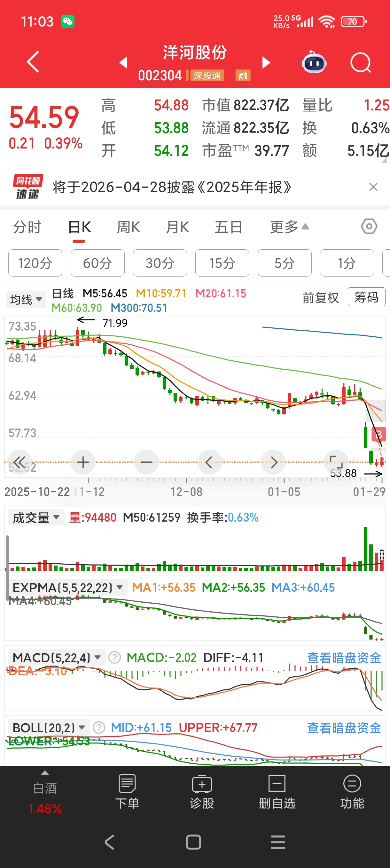
Task: Tap the red B buy marker on chart
Action: pyautogui.click(x=379, y=435)
